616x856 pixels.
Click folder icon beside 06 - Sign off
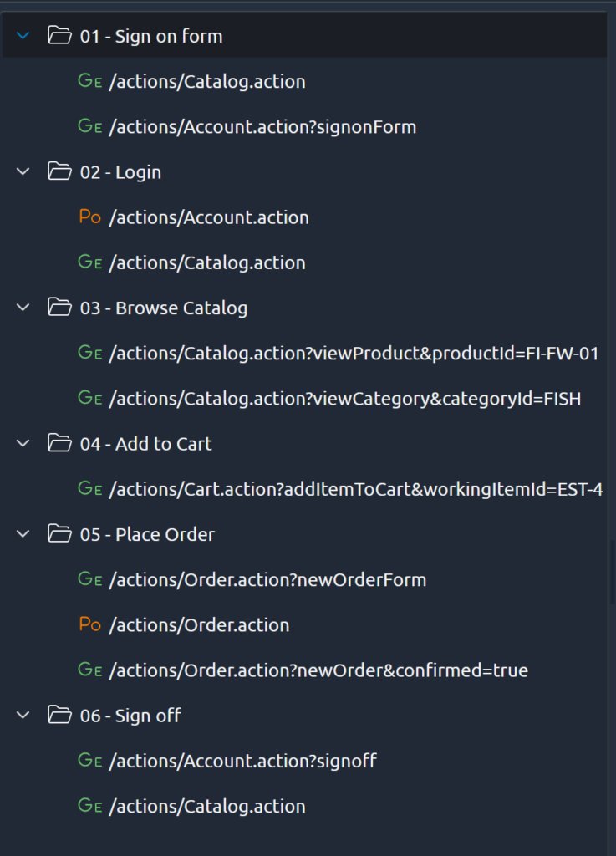[59, 716]
